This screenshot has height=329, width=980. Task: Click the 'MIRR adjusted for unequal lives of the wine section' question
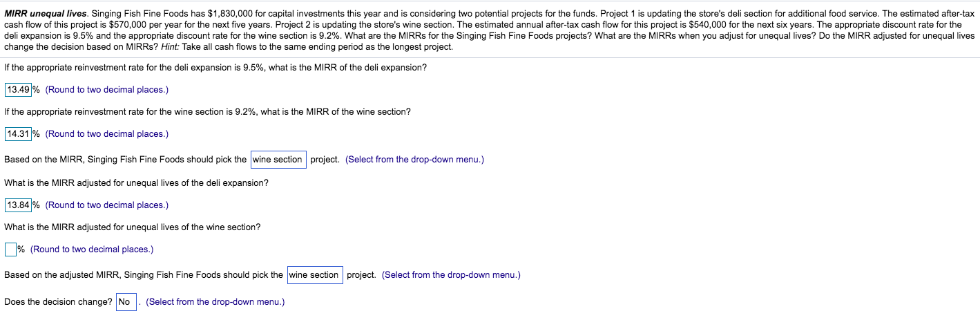132,227
